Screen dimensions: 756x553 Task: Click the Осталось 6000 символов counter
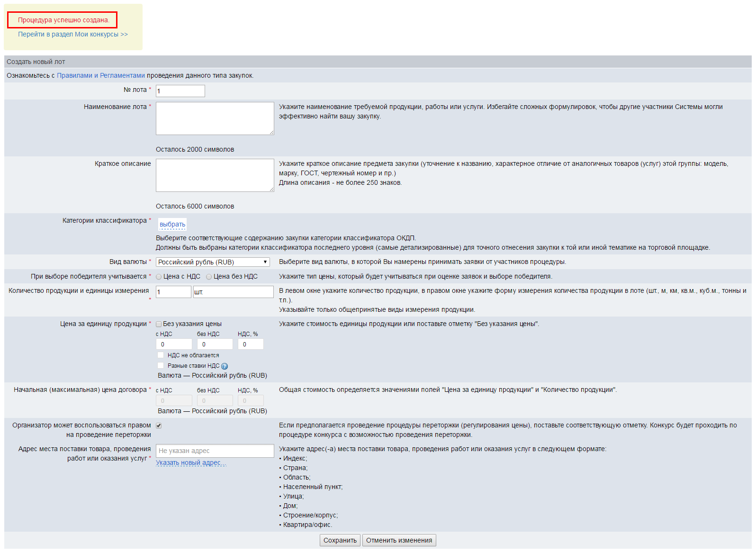(x=195, y=206)
